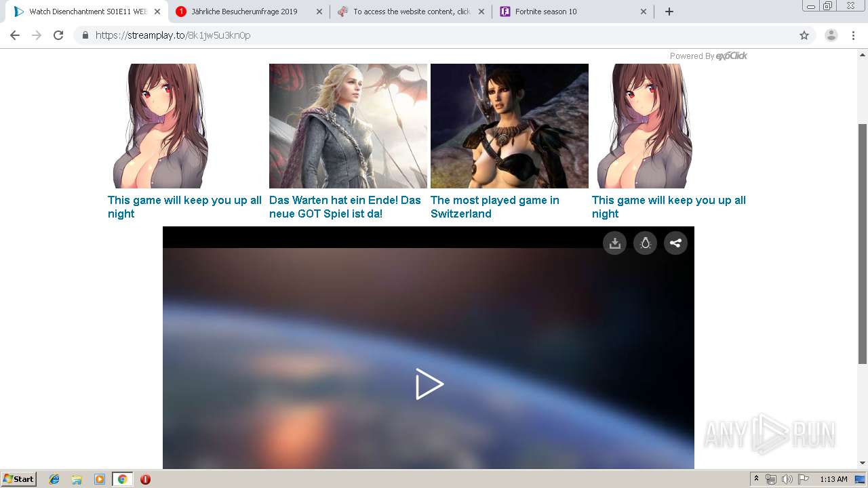Reload the page
Viewport: 868px width, 488px height.
coord(58,35)
